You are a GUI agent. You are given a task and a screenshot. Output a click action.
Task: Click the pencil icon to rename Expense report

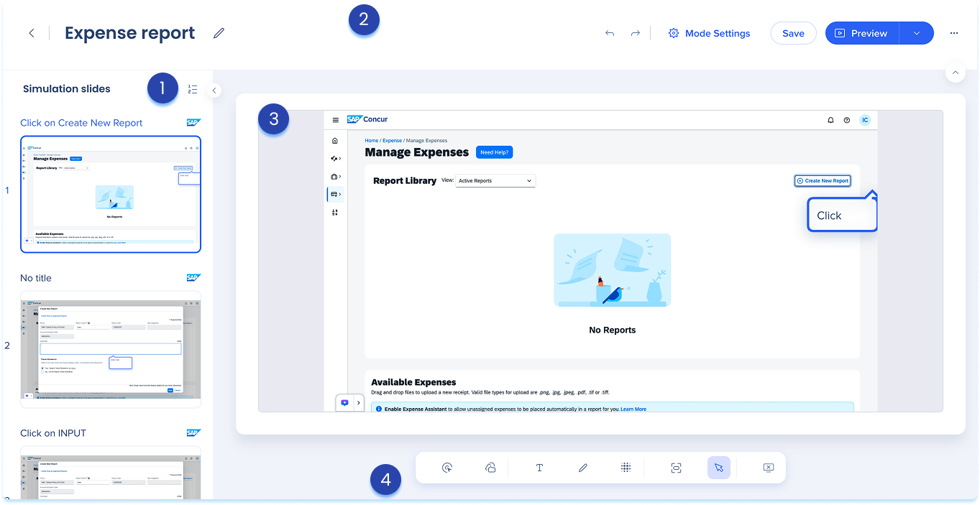pos(219,33)
